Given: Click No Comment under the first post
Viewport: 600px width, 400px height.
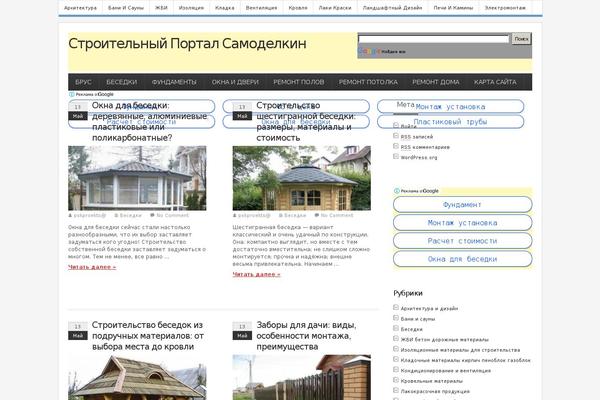Looking at the screenshot, I should point(173,216).
